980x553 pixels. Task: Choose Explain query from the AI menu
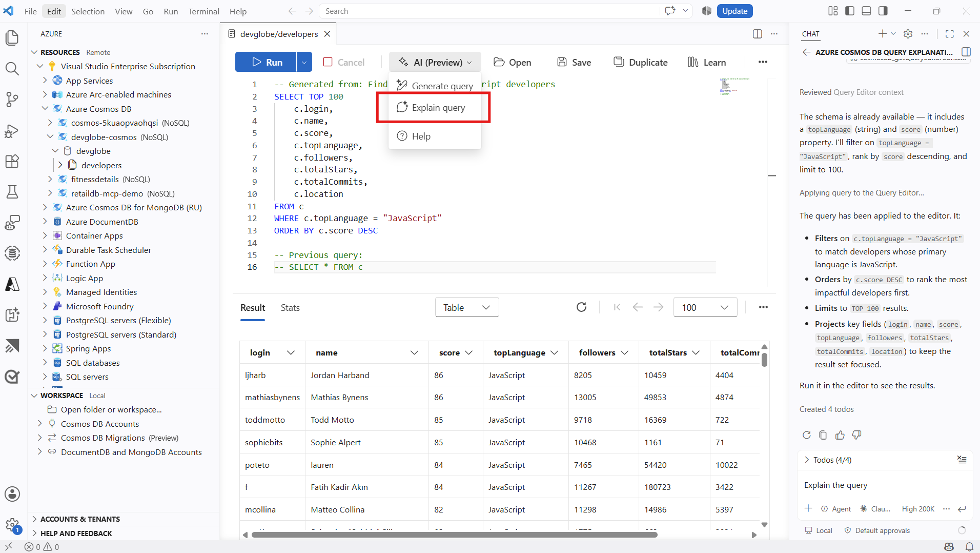pos(434,107)
